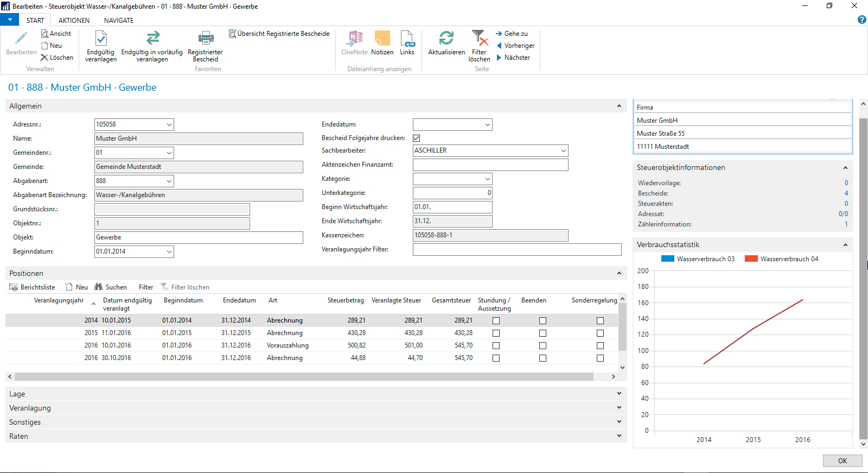Open the Bescheide count link
The width and height of the screenshot is (868, 473).
coord(846,193)
